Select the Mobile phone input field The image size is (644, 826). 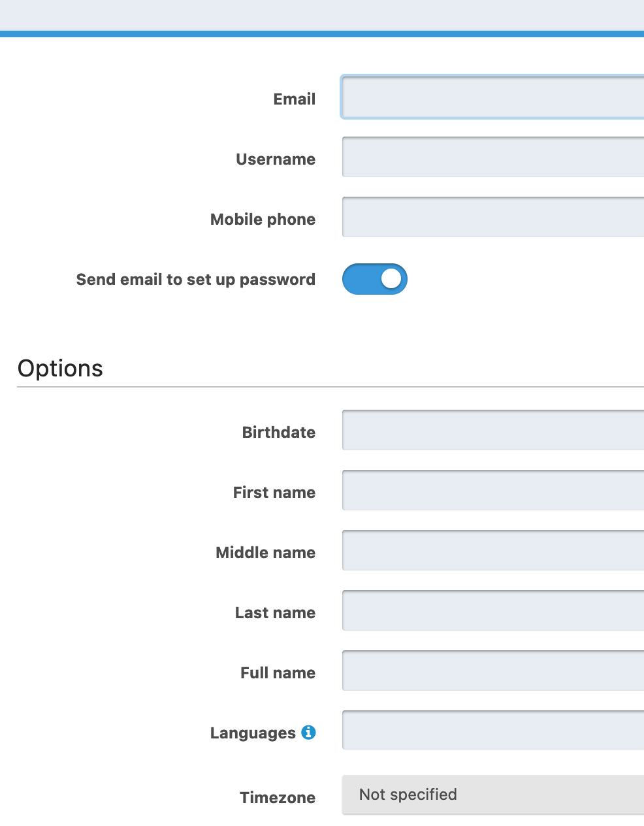(x=490, y=217)
